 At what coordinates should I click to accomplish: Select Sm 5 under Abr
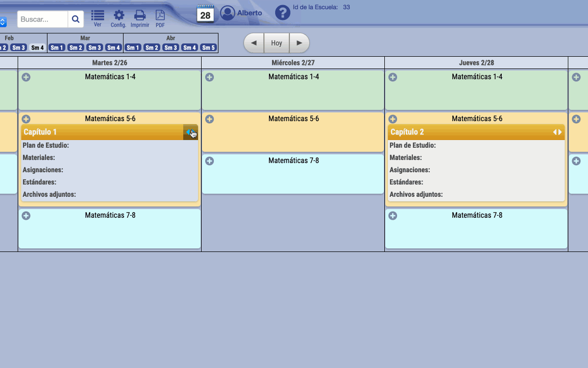coord(208,48)
